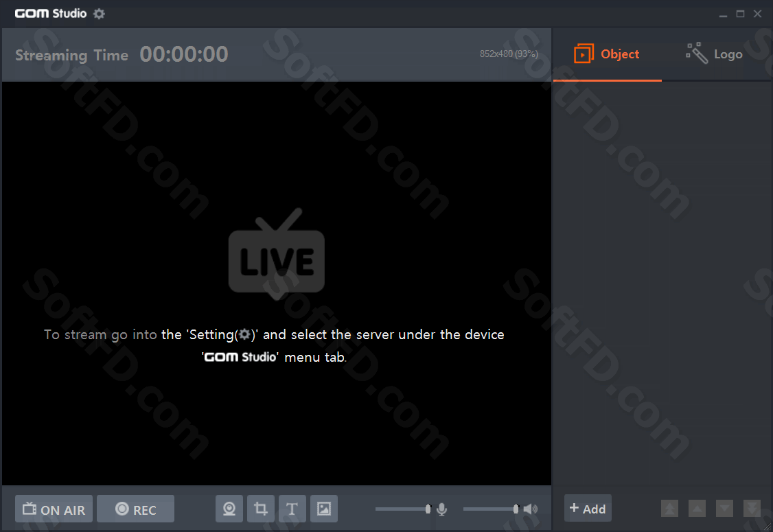The image size is (773, 532).
Task: Click the + Add button
Action: 588,509
